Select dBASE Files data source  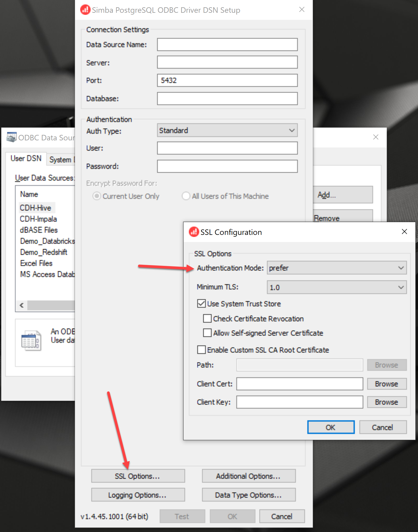pos(39,230)
